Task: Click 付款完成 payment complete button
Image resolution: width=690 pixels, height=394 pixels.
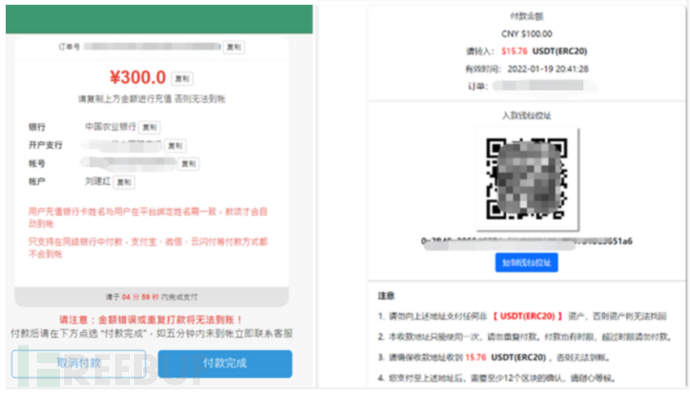Action: (225, 364)
